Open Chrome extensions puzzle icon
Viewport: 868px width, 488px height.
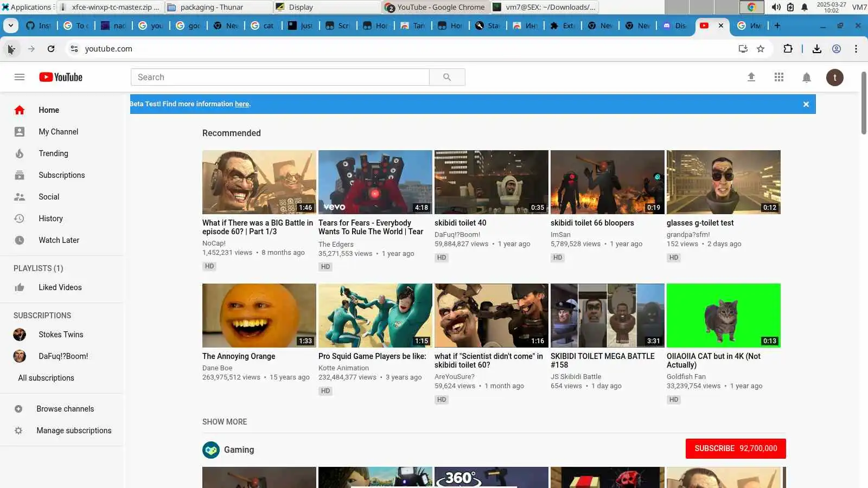788,49
